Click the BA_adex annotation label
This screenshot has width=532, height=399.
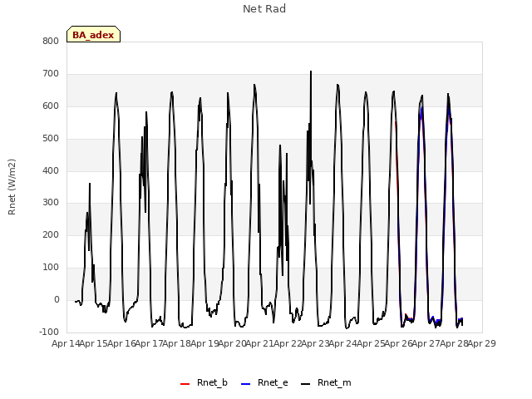point(93,35)
